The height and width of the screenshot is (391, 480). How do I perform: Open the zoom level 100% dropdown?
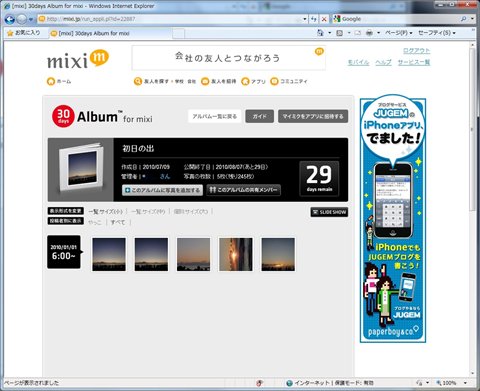(465, 383)
